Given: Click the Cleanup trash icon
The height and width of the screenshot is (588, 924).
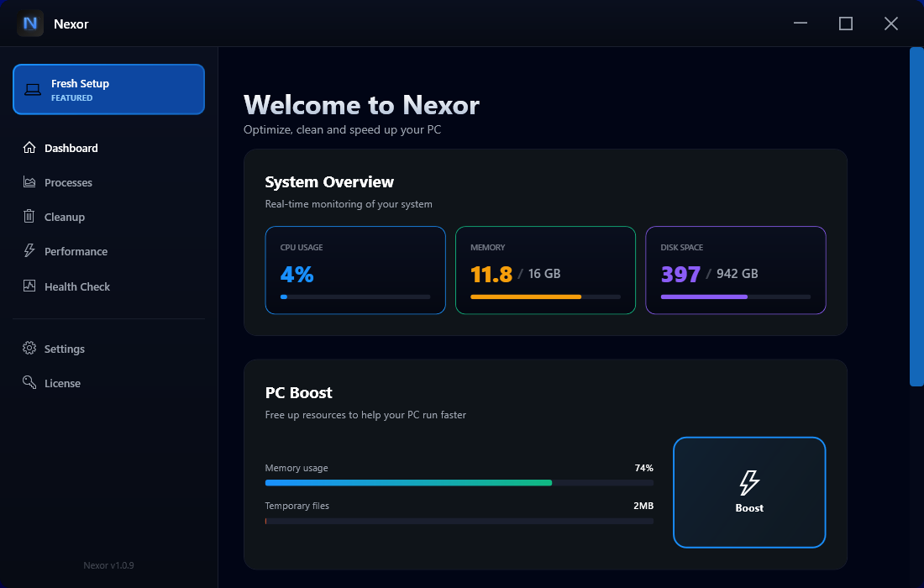Looking at the screenshot, I should coord(28,217).
